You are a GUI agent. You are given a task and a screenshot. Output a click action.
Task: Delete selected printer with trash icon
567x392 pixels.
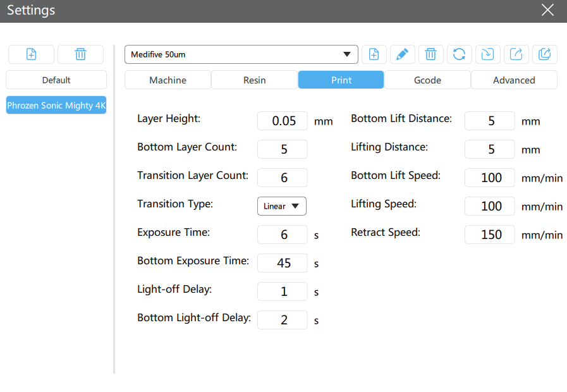(80, 54)
